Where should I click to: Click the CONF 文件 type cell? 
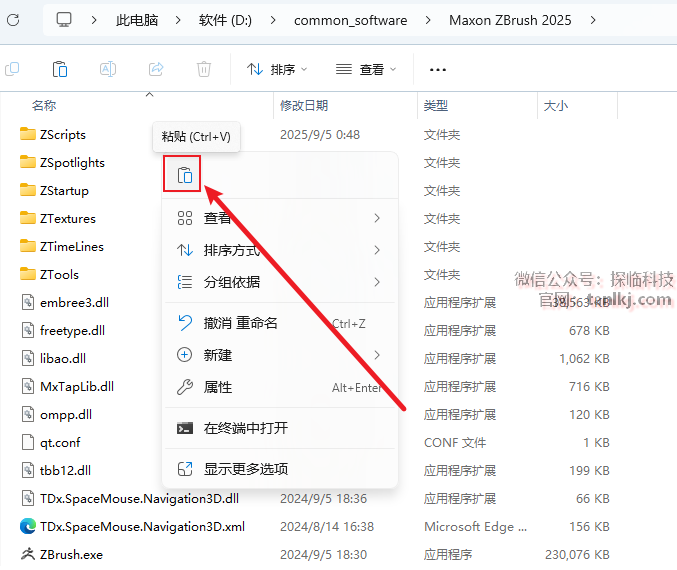click(x=455, y=442)
